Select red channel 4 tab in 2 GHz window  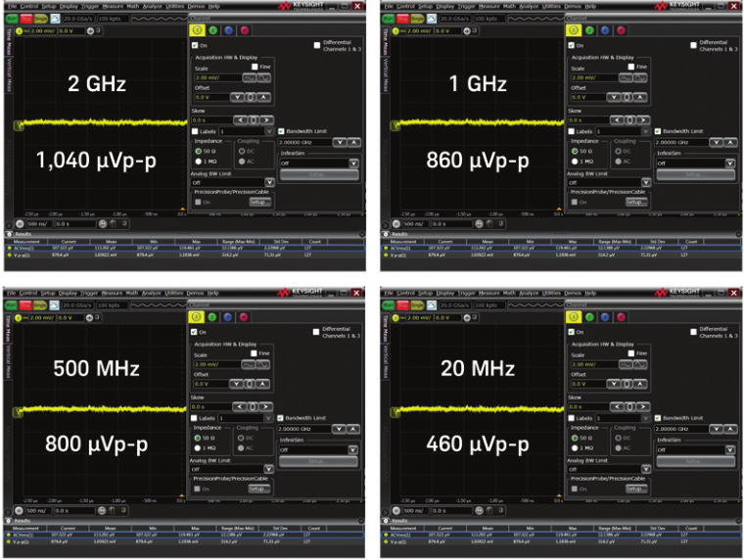point(245,30)
